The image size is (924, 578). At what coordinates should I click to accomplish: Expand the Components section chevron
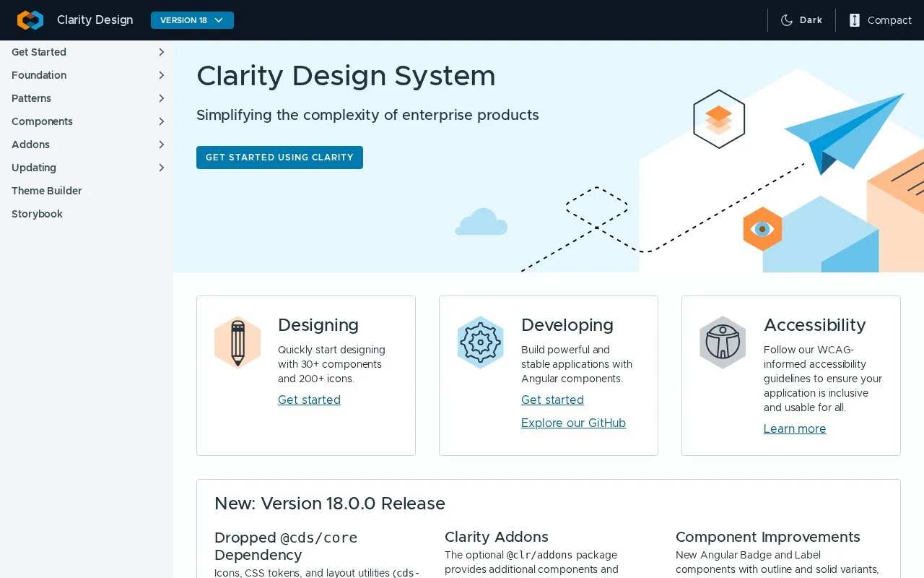click(x=161, y=121)
